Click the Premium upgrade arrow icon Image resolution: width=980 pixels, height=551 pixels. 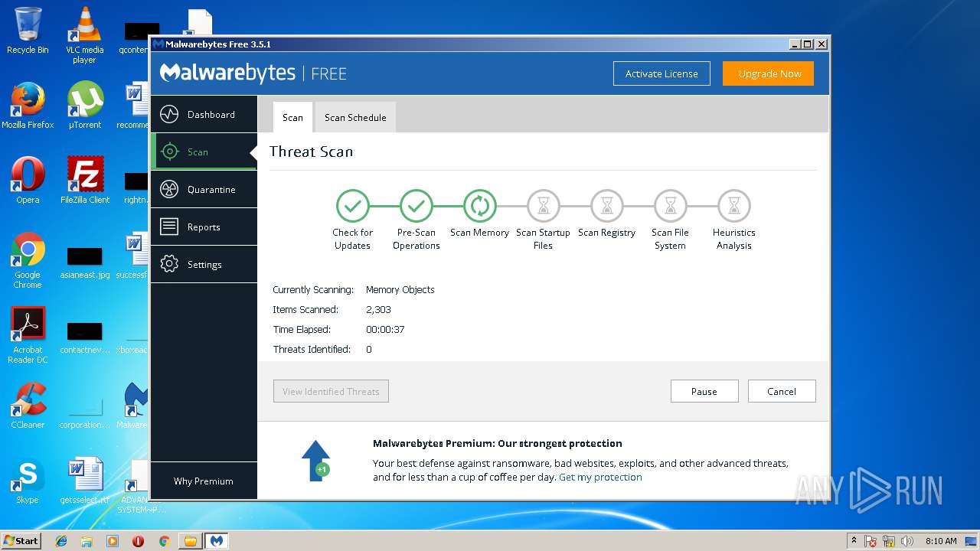[x=315, y=460]
